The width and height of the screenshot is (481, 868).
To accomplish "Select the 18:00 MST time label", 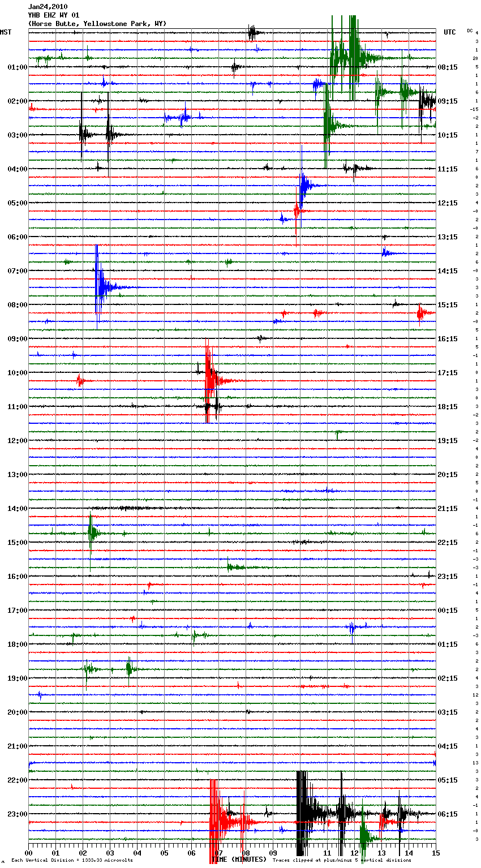I will [18, 644].
